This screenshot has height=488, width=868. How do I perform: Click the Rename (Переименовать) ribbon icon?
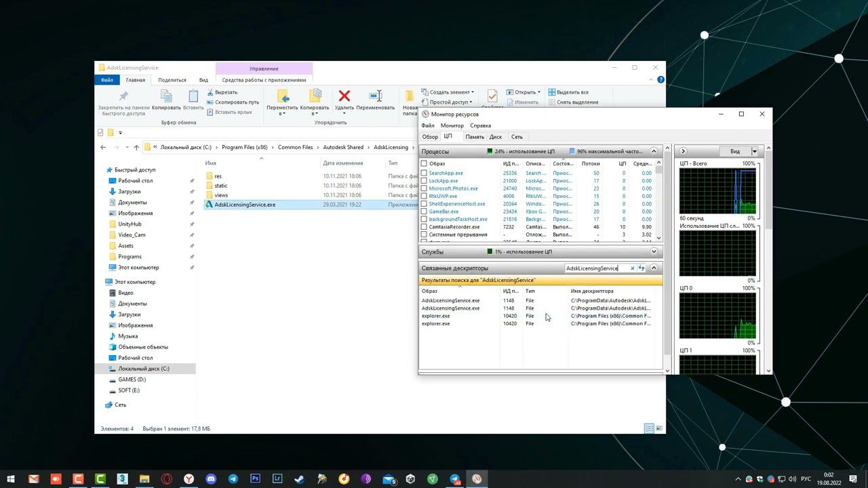tap(375, 96)
